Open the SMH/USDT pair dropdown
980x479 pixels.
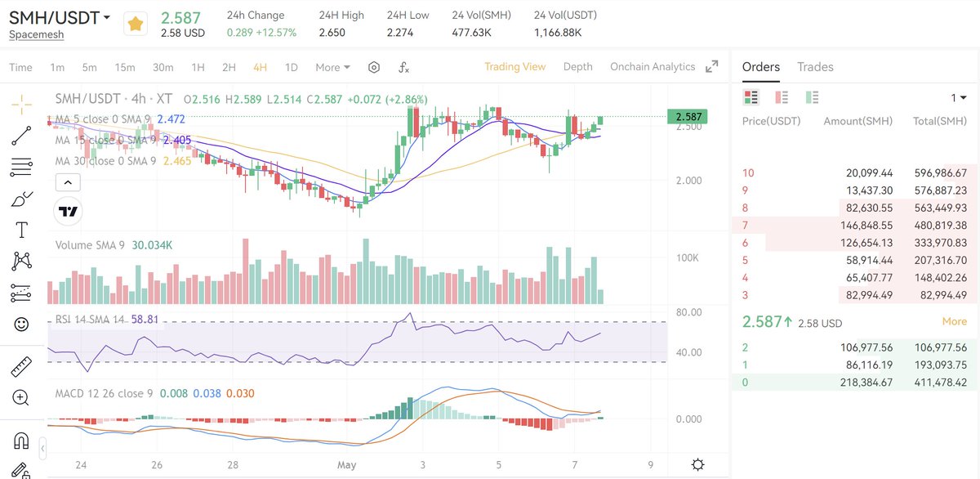(60, 17)
